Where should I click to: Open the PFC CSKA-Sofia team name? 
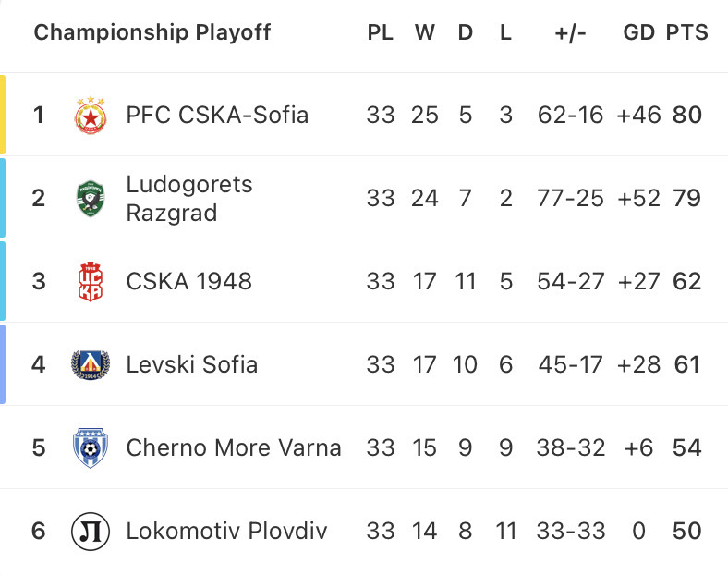tap(217, 115)
